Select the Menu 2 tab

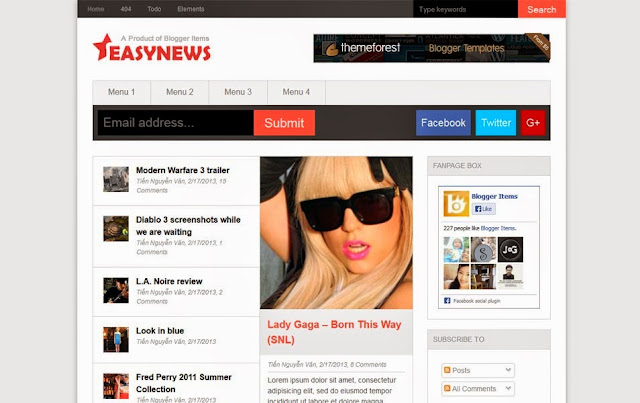click(180, 92)
